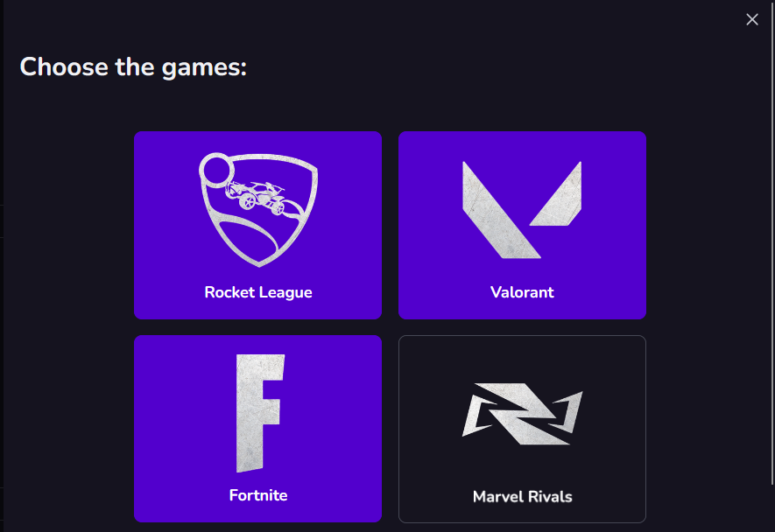This screenshot has height=532, width=775.
Task: Click the vertical scrollbar on the right edge
Action: [x=772, y=242]
